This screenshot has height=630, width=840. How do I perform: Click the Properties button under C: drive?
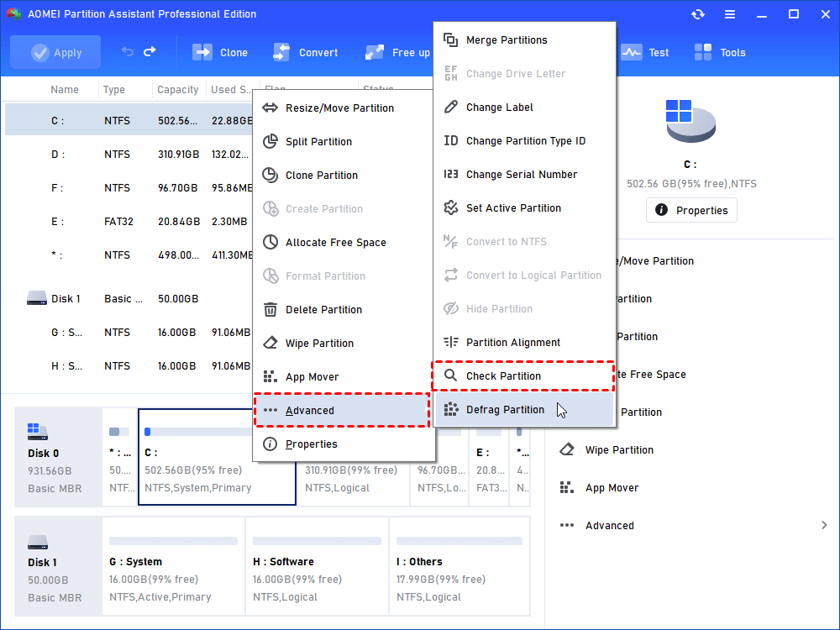[691, 210]
